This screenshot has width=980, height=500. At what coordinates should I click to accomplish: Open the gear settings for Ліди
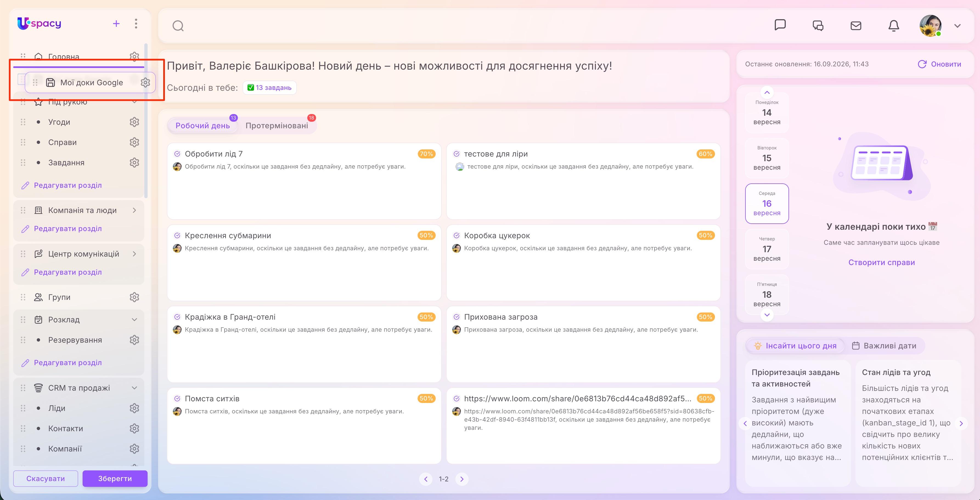pyautogui.click(x=134, y=408)
